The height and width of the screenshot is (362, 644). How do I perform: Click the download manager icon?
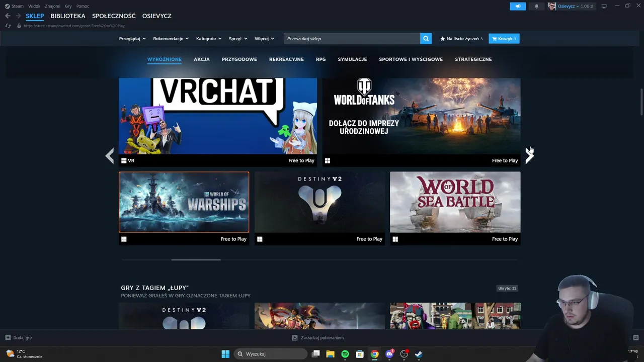(x=295, y=338)
